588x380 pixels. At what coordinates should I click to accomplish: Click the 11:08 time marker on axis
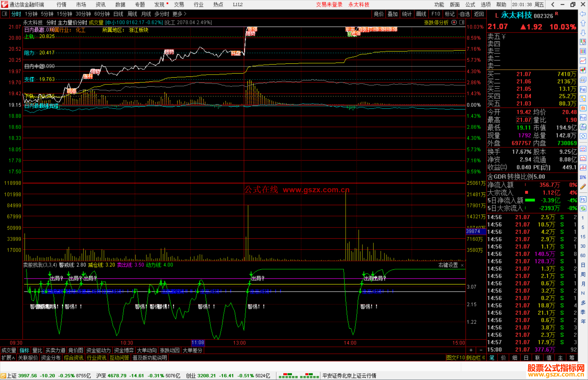(198, 343)
